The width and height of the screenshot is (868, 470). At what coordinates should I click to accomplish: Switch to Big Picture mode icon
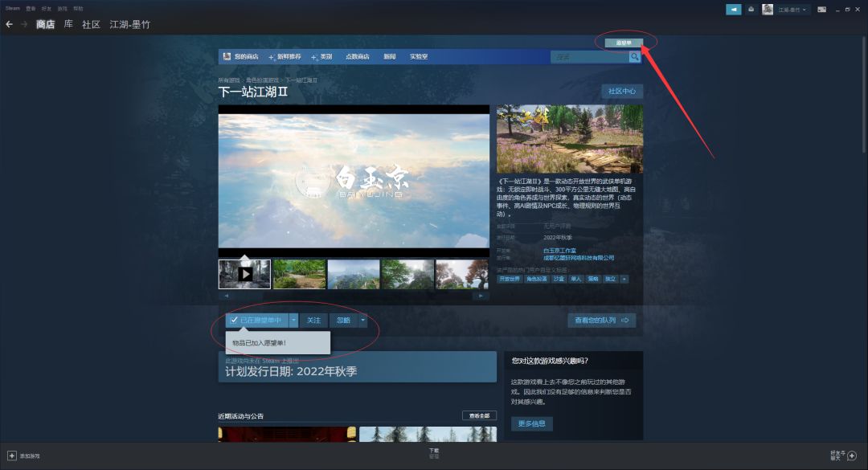(x=821, y=10)
